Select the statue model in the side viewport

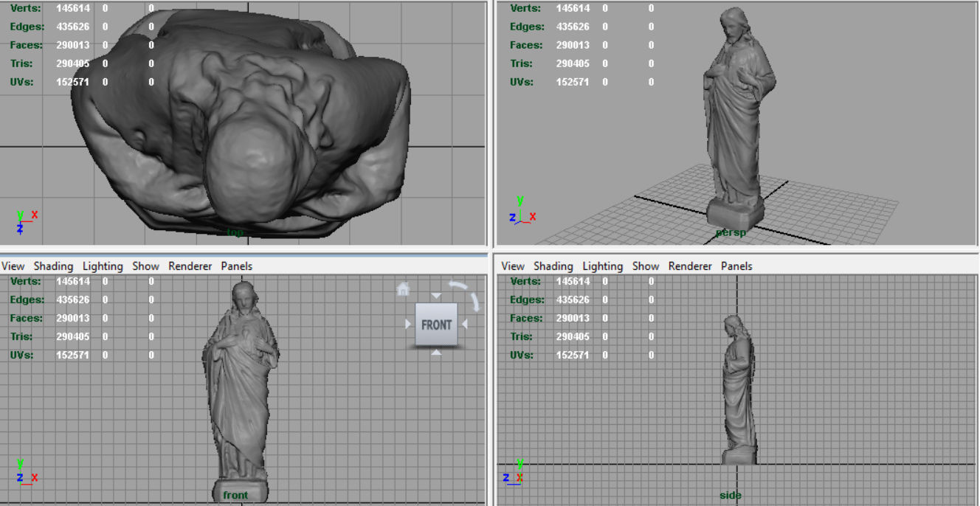tap(738, 391)
